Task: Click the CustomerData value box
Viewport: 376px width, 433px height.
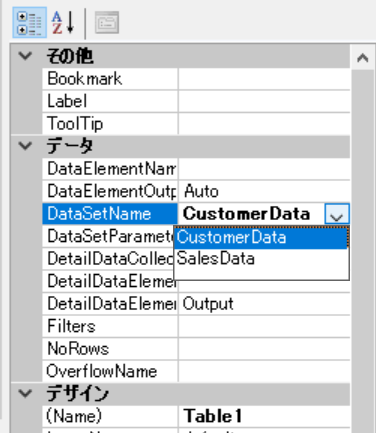Action: coord(252,214)
